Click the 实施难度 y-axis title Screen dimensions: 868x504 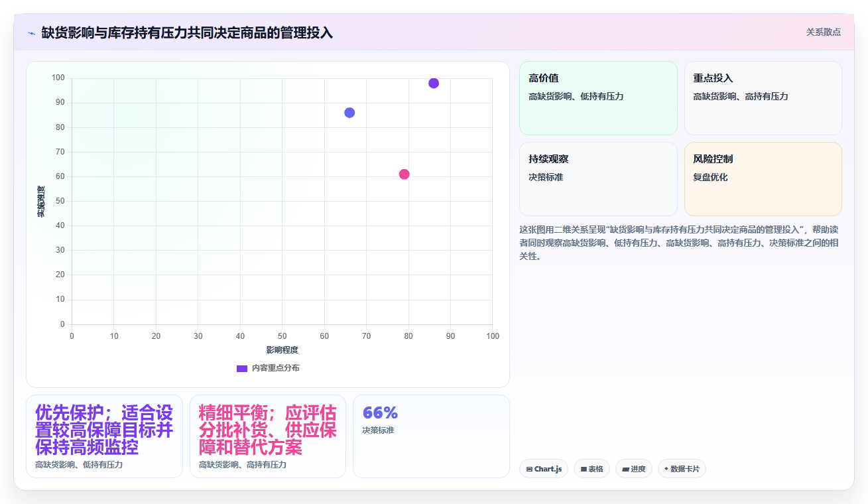pos(41,202)
